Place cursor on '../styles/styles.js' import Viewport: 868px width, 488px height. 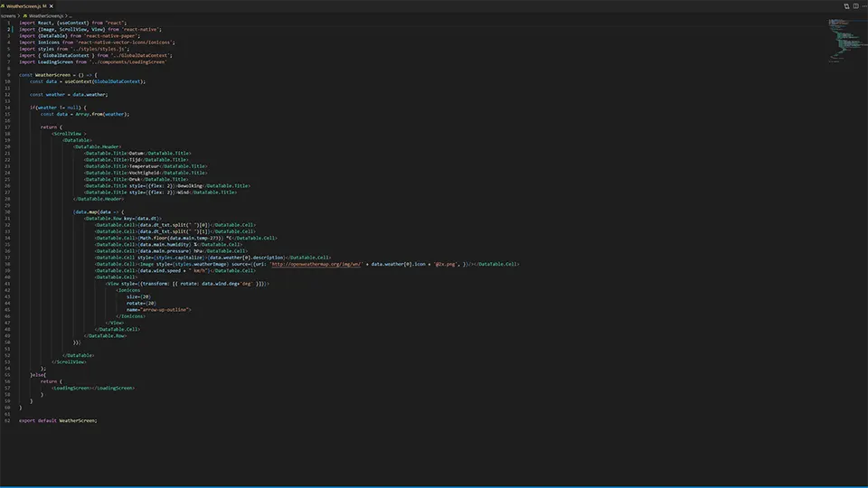click(99, 49)
